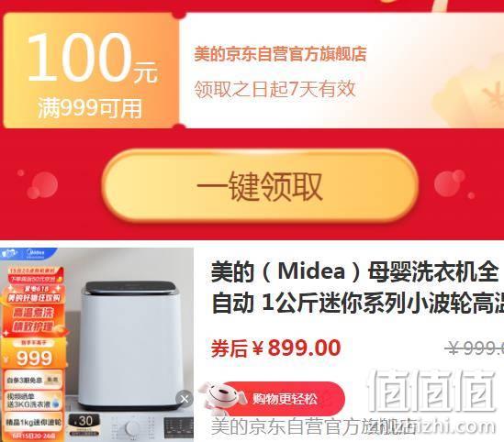Click the crossed-out ￥999 original price
Screen dimensions: 504x442
(x=476, y=348)
